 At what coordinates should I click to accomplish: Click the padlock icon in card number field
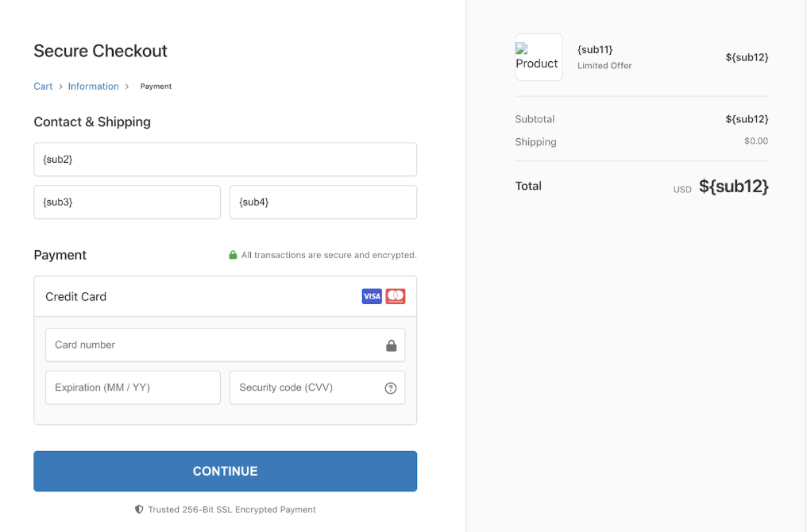(391, 345)
